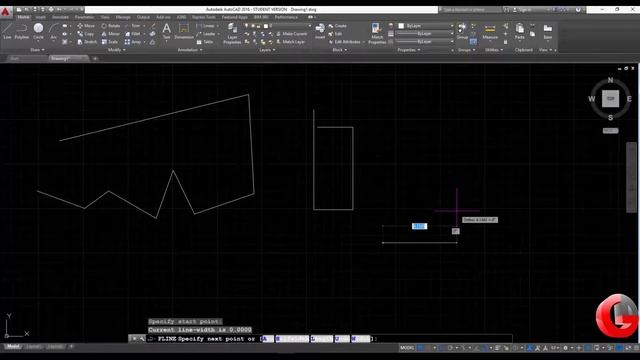This screenshot has width=640, height=360.
Task: Activate the Move tool
Action: pyautogui.click(x=86, y=26)
